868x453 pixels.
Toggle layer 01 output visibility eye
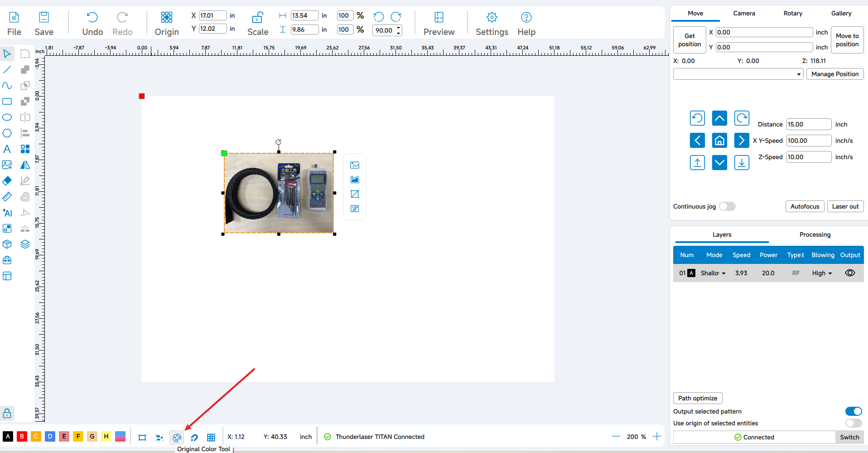click(850, 273)
